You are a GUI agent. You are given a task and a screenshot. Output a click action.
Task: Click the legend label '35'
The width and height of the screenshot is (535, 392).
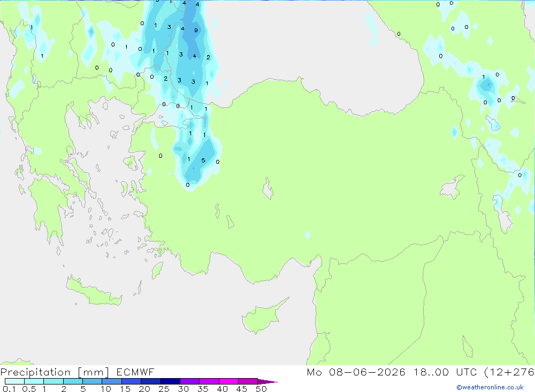[x=203, y=389]
